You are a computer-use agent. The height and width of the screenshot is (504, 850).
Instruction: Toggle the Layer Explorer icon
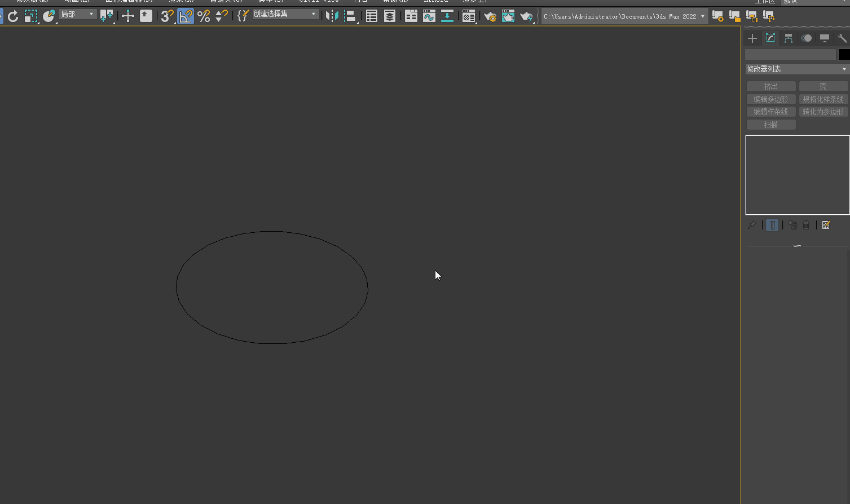pos(390,16)
